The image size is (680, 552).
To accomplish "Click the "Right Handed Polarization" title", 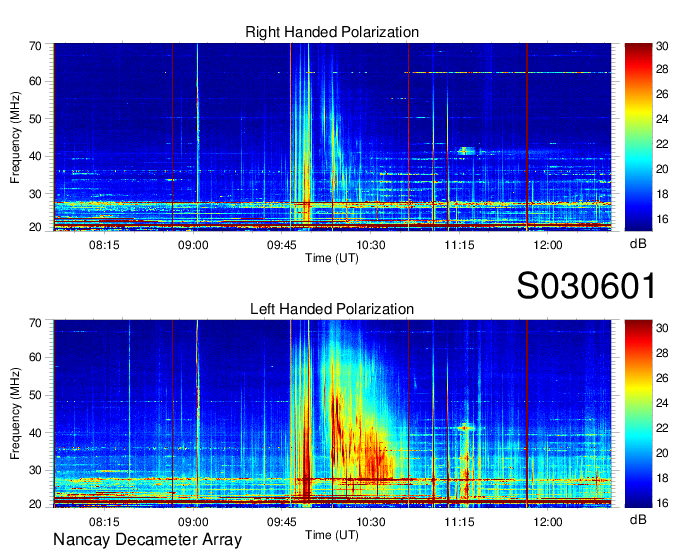I will click(x=332, y=32).
